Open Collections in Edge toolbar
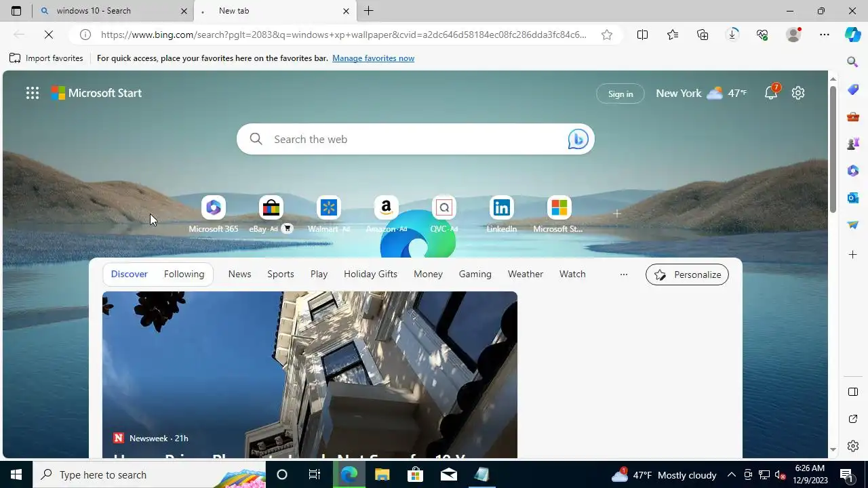This screenshot has width=868, height=488. (703, 35)
